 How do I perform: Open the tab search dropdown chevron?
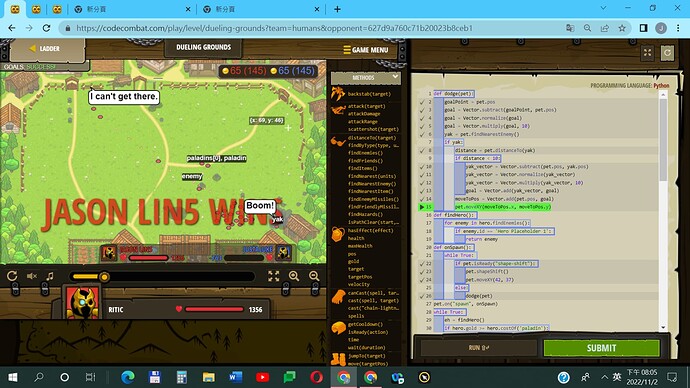pos(603,8)
